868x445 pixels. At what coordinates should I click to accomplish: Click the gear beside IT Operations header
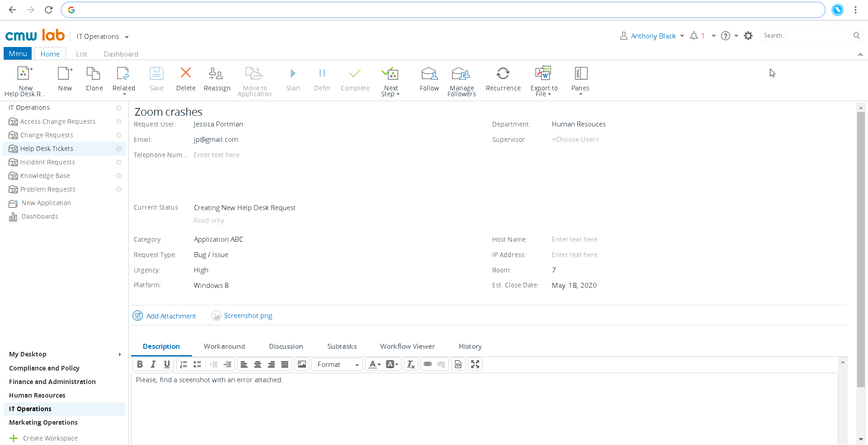pos(119,108)
